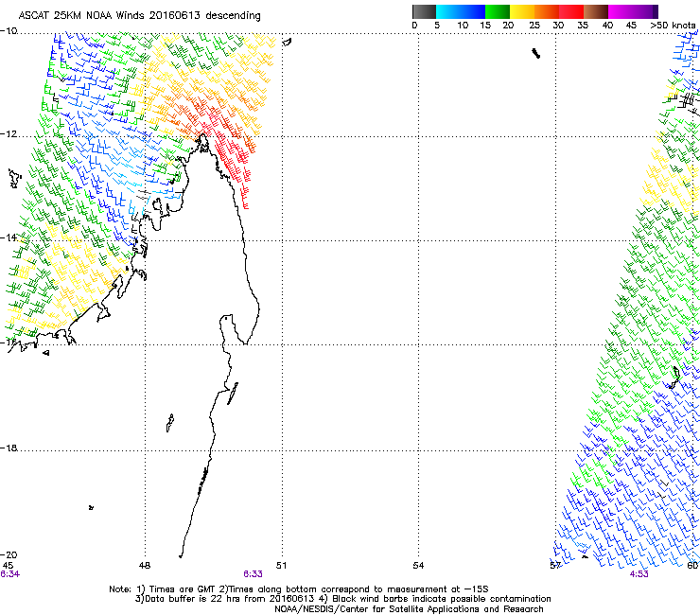The image size is (700, 615).
Task: Select the legend label '30' under the color bar
Action: [558, 26]
